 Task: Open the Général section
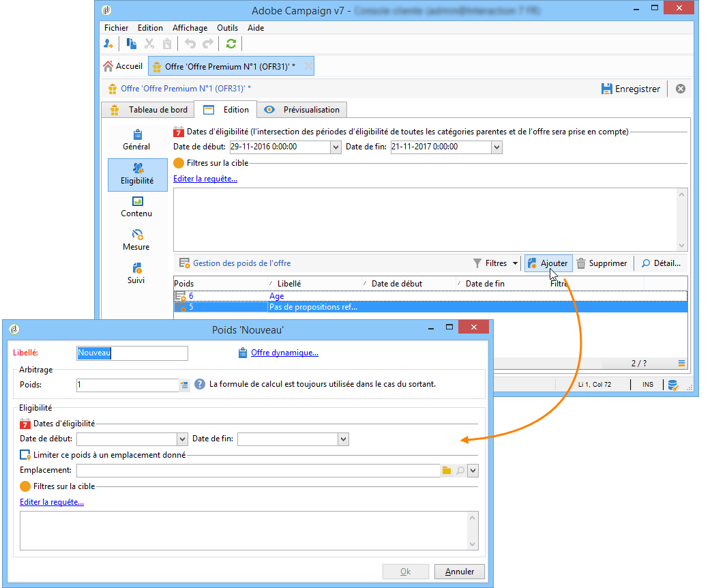click(136, 140)
